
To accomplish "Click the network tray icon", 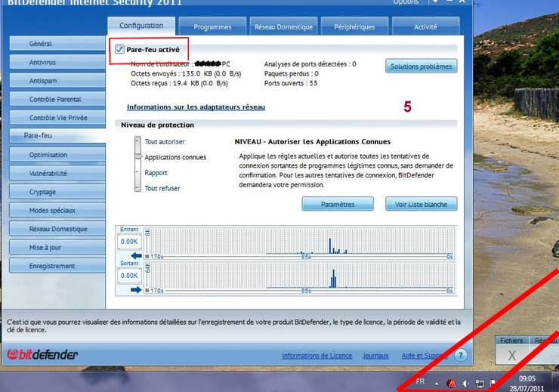I will [480, 384].
